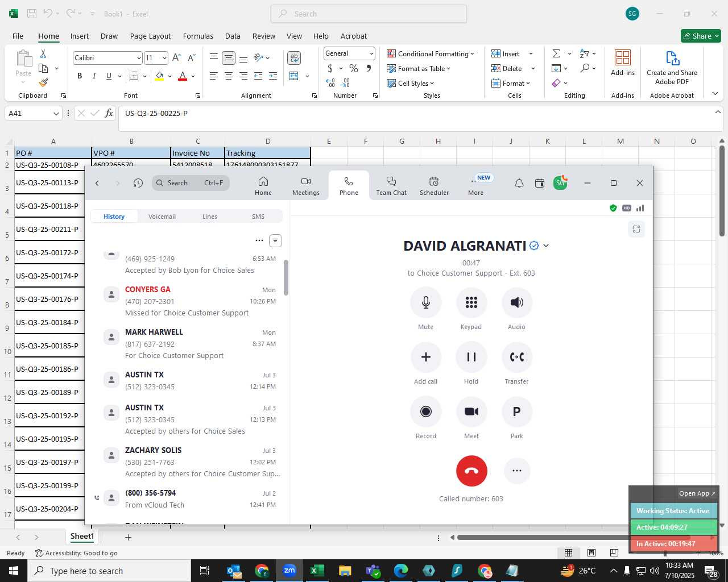This screenshot has width=728, height=582.
Task: Apply yellow Fill Color to cell
Action: [x=159, y=76]
